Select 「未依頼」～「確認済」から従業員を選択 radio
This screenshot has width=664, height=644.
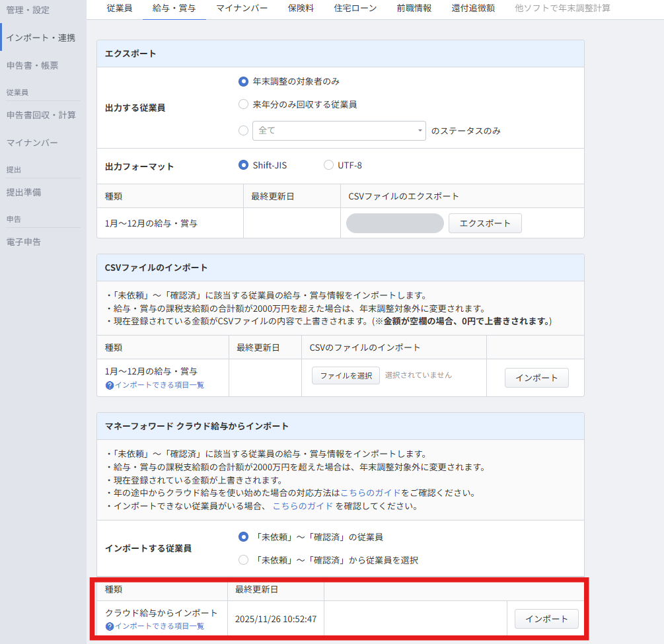click(x=243, y=560)
